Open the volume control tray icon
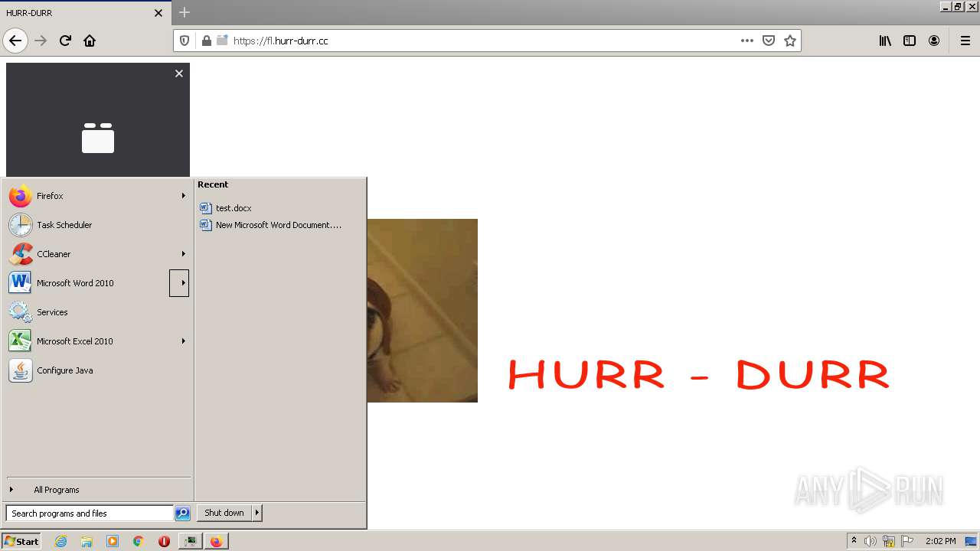This screenshot has width=980, height=551. pyautogui.click(x=871, y=541)
